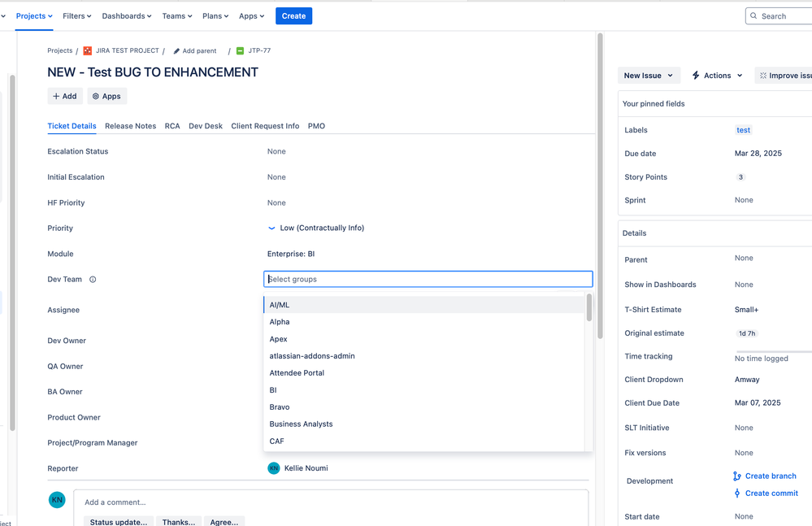Screen dimensions: 812x526
Task: Open the Apps menu in top navigation
Action: coord(252,16)
